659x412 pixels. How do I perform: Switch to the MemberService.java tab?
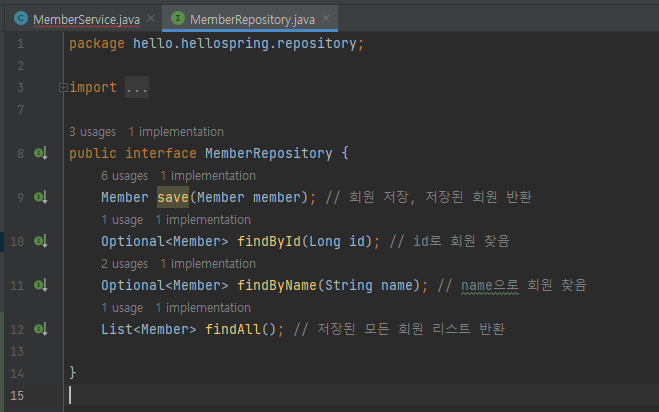[x=86, y=19]
